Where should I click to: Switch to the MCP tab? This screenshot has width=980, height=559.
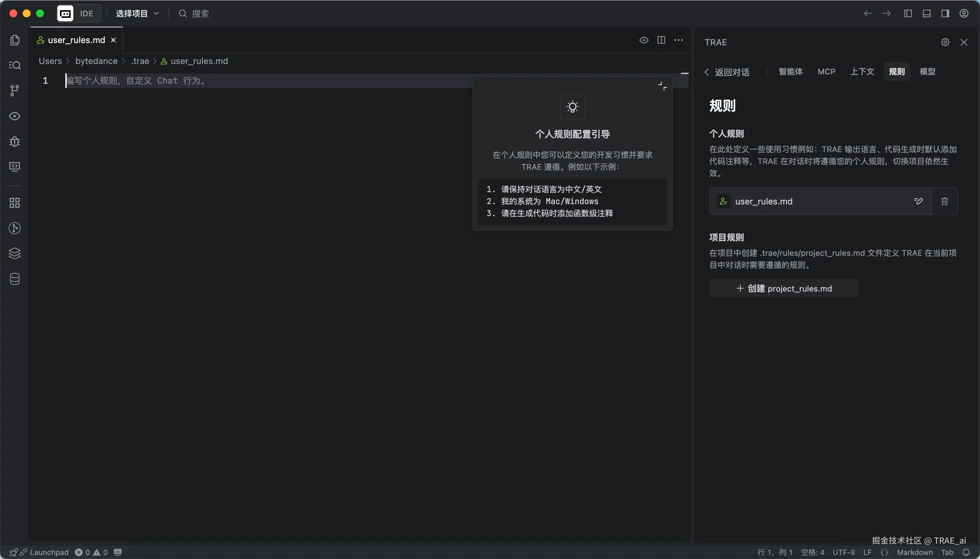(826, 71)
